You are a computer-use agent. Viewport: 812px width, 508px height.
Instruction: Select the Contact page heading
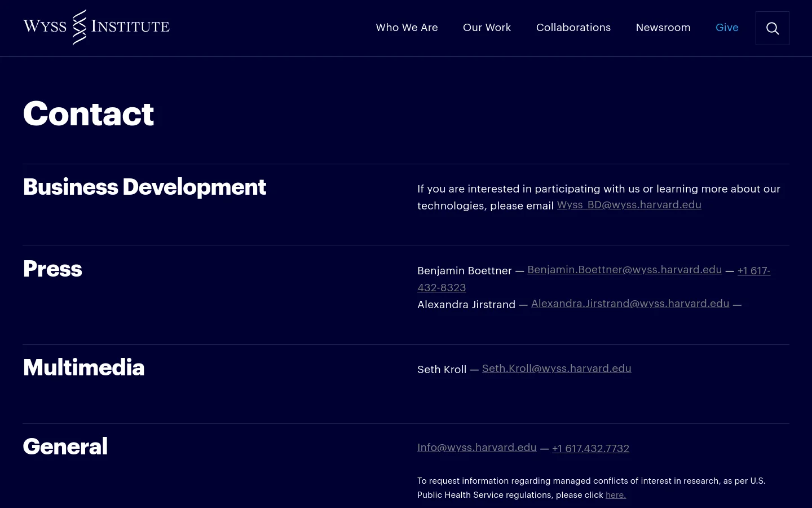(89, 113)
